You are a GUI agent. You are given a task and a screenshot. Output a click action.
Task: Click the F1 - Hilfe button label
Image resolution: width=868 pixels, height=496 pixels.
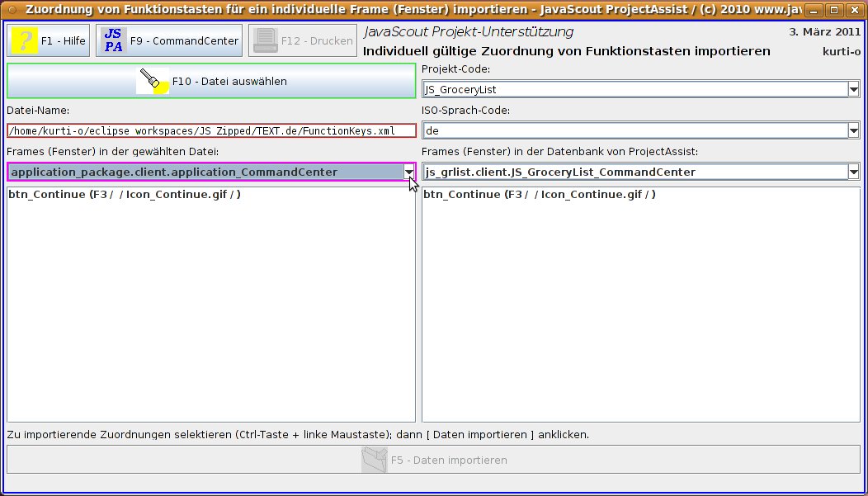[x=64, y=40]
